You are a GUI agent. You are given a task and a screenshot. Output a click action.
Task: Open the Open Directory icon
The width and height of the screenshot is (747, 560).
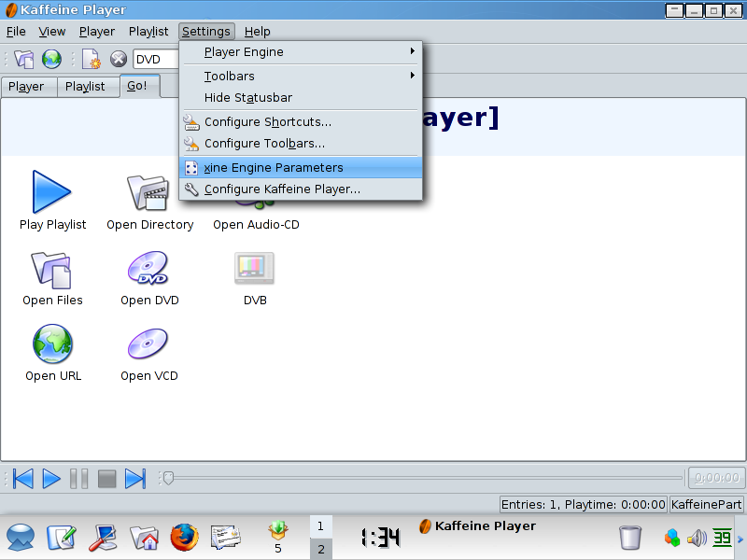point(148,192)
